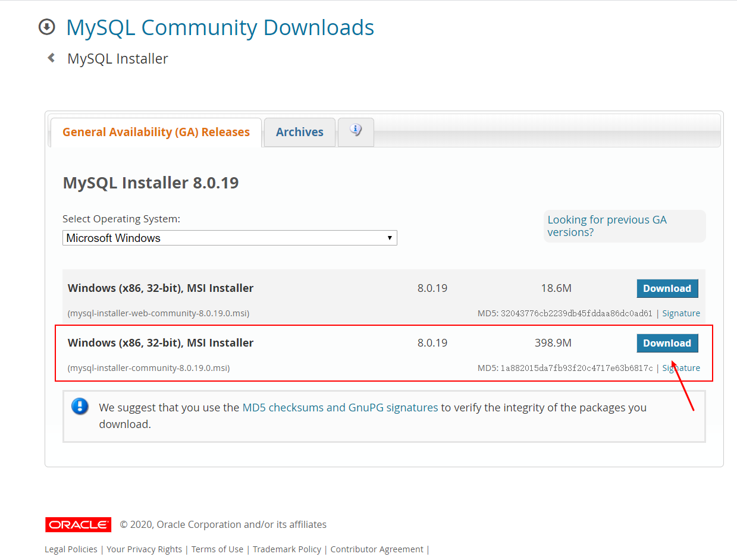
Task: Open Legal Policies footer link
Action: pos(71,549)
